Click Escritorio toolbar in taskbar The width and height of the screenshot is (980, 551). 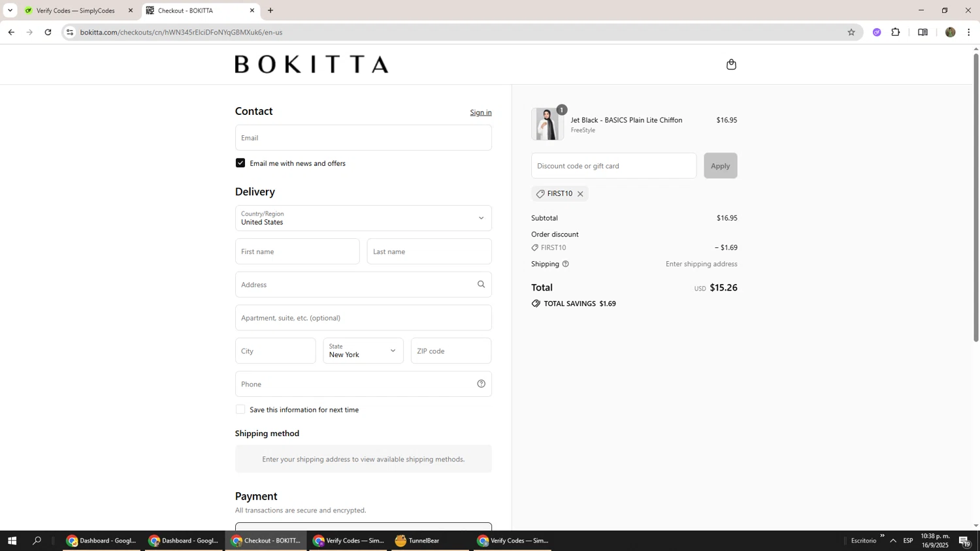tap(864, 541)
